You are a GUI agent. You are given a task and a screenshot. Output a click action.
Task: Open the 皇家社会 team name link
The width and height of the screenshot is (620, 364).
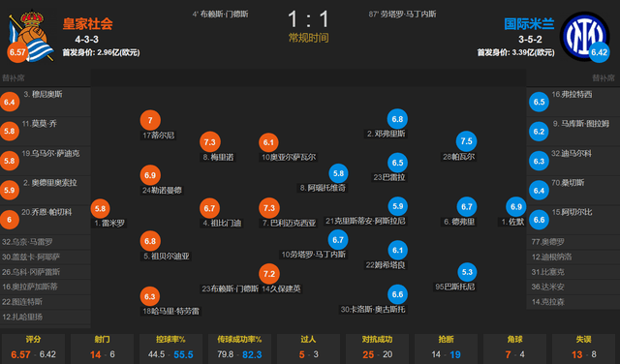coord(88,23)
